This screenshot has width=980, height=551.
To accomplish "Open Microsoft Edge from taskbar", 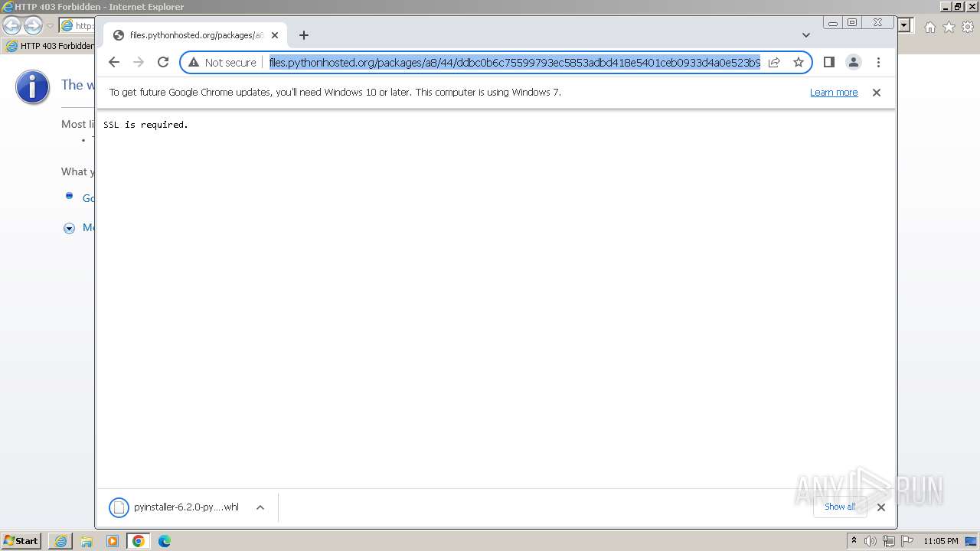I will click(165, 541).
